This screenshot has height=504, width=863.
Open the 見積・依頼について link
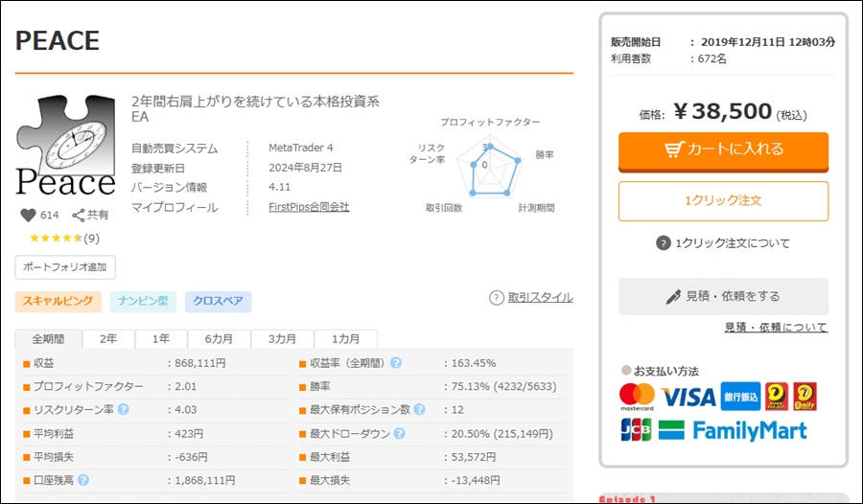(776, 328)
